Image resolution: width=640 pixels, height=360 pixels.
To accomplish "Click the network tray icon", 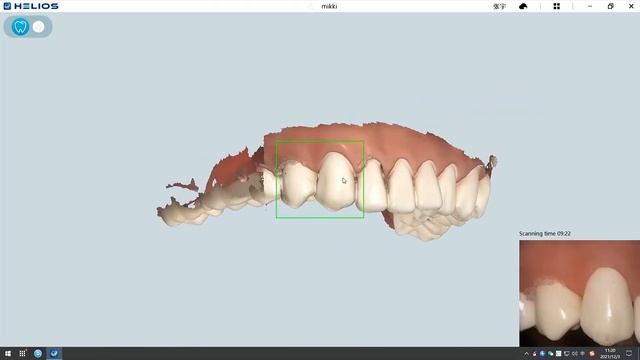I will point(582,353).
